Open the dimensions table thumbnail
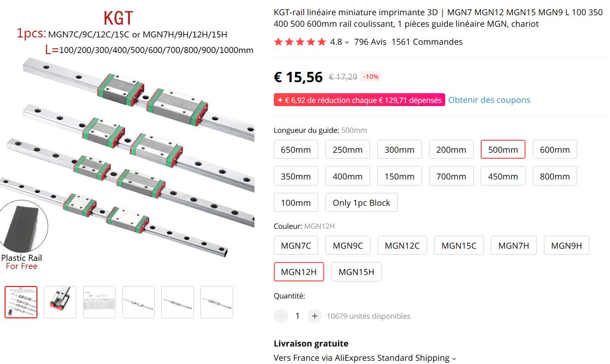Viewport: 610px width, 364px height. (99, 302)
